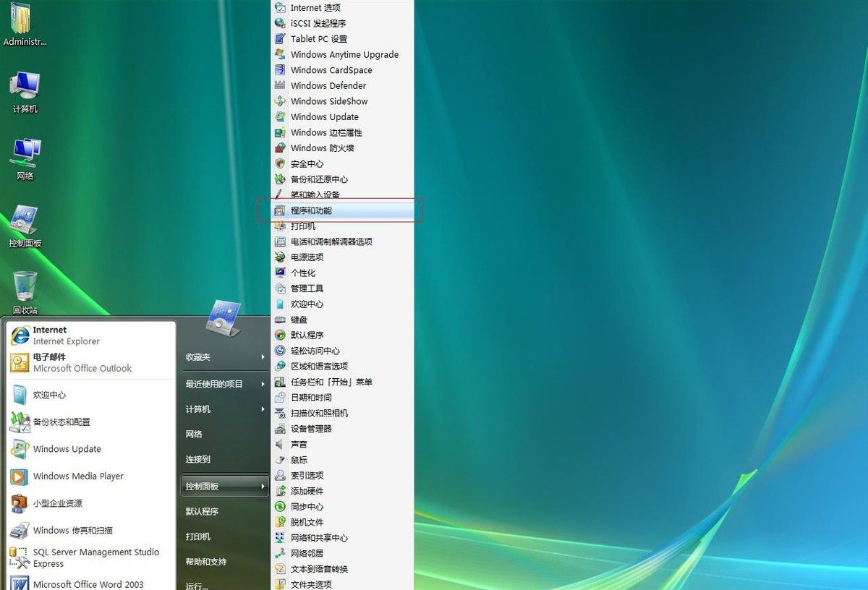The width and height of the screenshot is (868, 590).
Task: Select Windows 防火墙 menu entry
Action: [322, 148]
